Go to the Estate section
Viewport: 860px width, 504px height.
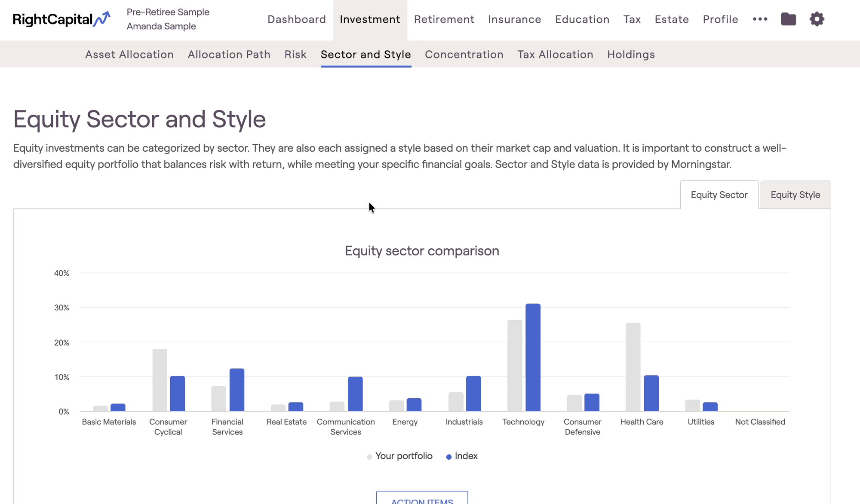click(672, 19)
